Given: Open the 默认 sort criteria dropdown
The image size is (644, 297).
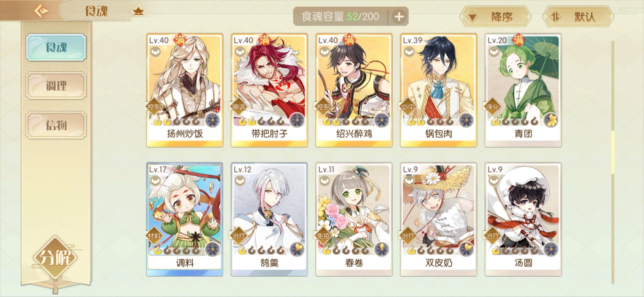Looking at the screenshot, I should 578,17.
